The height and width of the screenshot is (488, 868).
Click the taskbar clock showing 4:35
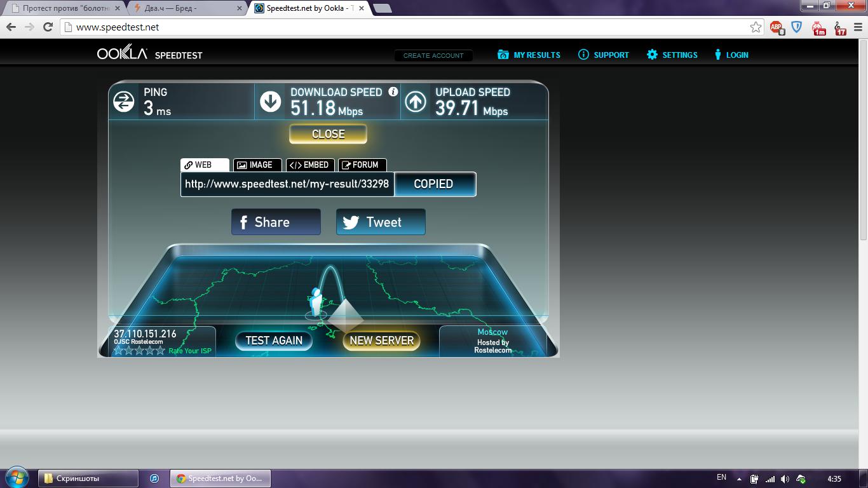(x=834, y=479)
